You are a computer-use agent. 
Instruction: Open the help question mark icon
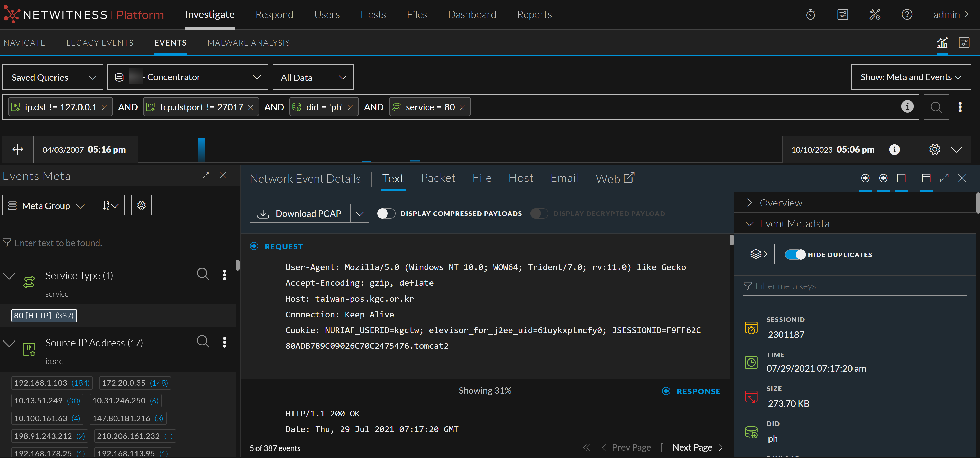906,14
